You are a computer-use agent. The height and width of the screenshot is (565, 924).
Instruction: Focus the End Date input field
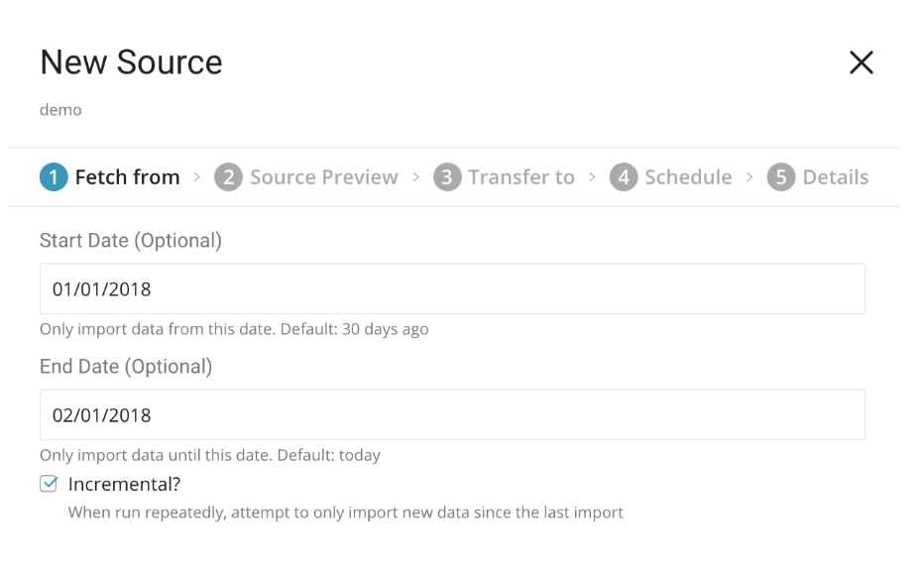tap(452, 414)
